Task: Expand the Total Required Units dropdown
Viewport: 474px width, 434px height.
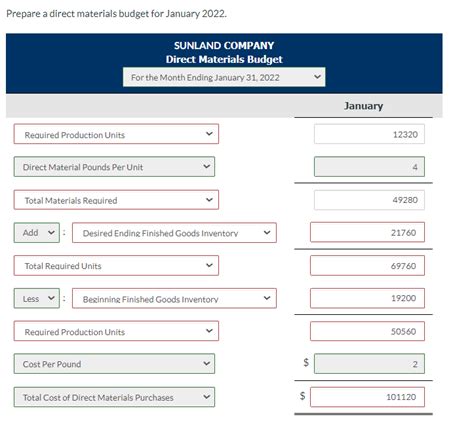Action: [116, 266]
